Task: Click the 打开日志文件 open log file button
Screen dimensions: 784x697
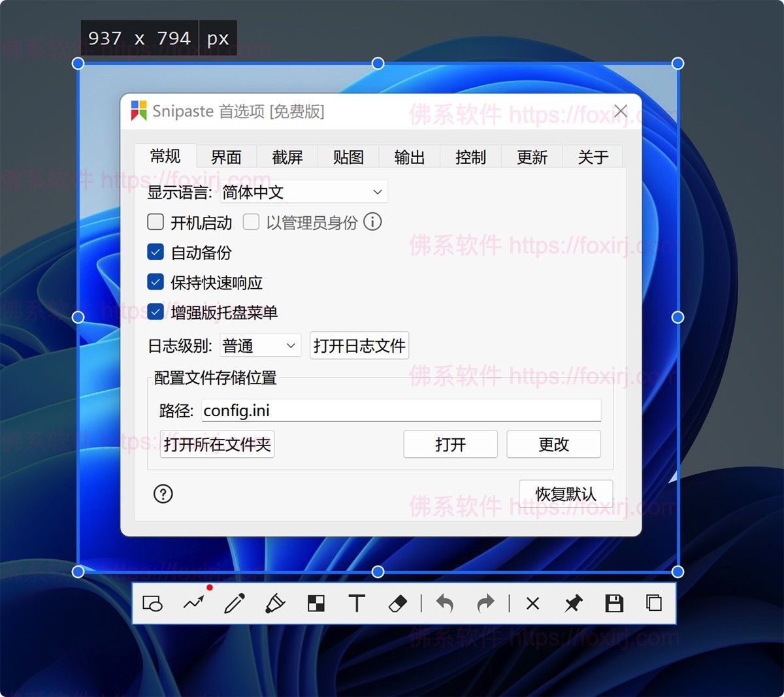Action: point(359,346)
